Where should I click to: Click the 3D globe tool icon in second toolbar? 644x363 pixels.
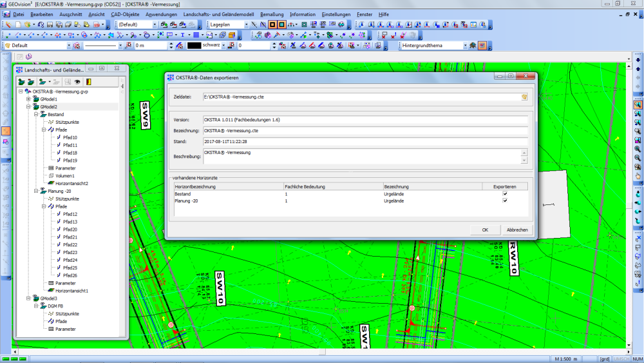222,35
